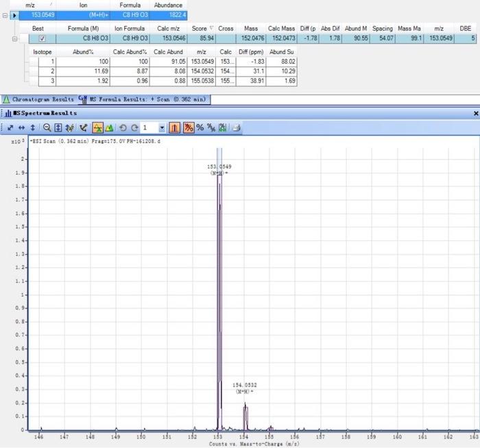Viewport: 480px width, 448px height.
Task: Click the Abundance column header
Action: point(168,5)
